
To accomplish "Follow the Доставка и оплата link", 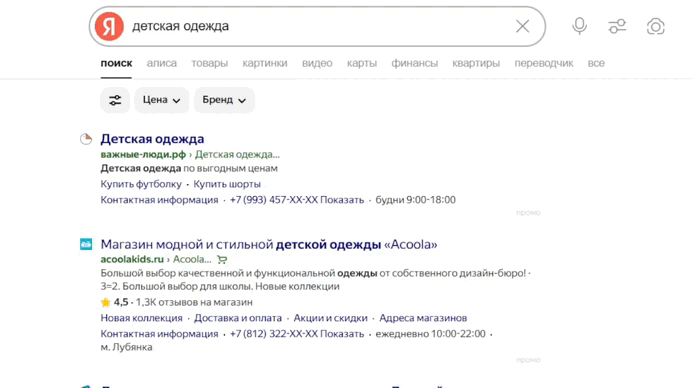I will [x=238, y=318].
